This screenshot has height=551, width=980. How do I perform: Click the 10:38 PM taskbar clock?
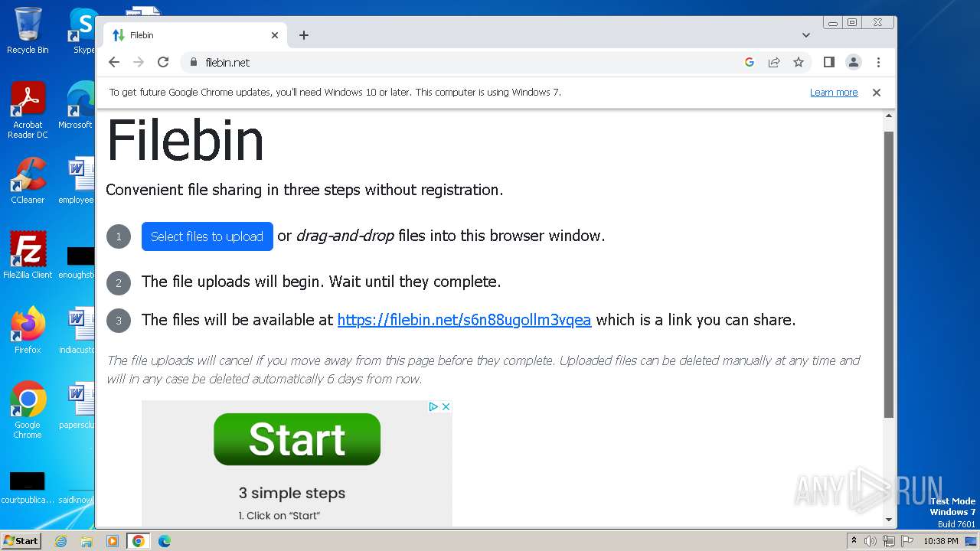point(941,541)
